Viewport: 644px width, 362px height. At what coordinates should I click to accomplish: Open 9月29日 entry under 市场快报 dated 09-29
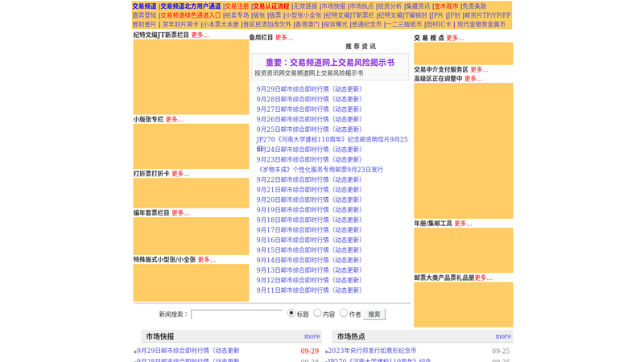[188, 351]
